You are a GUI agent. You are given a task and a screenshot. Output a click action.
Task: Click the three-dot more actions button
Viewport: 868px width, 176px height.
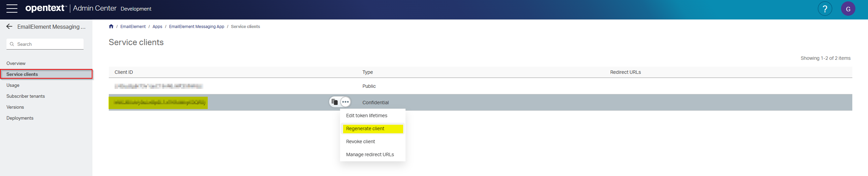click(345, 102)
